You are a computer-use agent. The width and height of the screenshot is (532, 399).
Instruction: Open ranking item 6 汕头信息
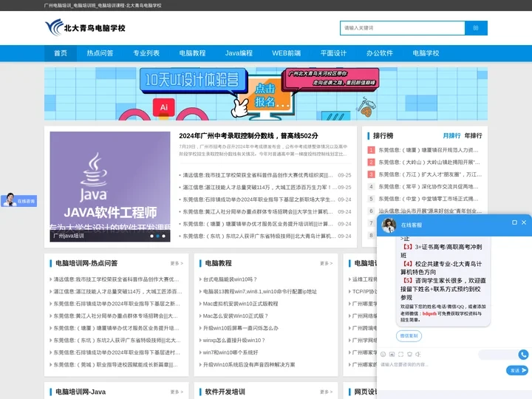tap(430, 211)
